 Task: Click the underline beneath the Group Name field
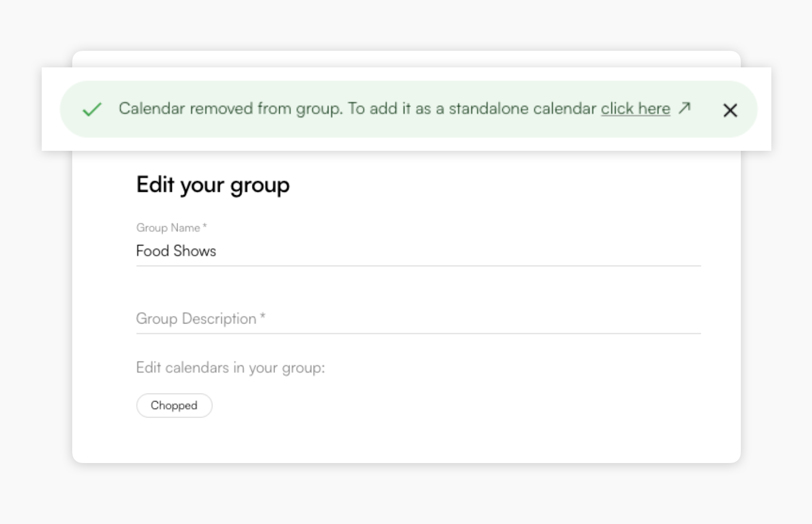coord(417,265)
